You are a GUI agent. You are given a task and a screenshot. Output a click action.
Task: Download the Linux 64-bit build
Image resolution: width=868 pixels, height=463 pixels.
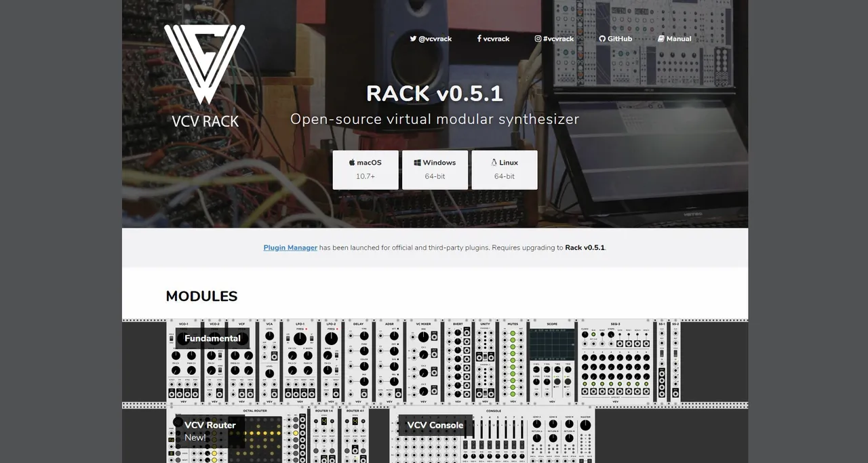(x=505, y=169)
